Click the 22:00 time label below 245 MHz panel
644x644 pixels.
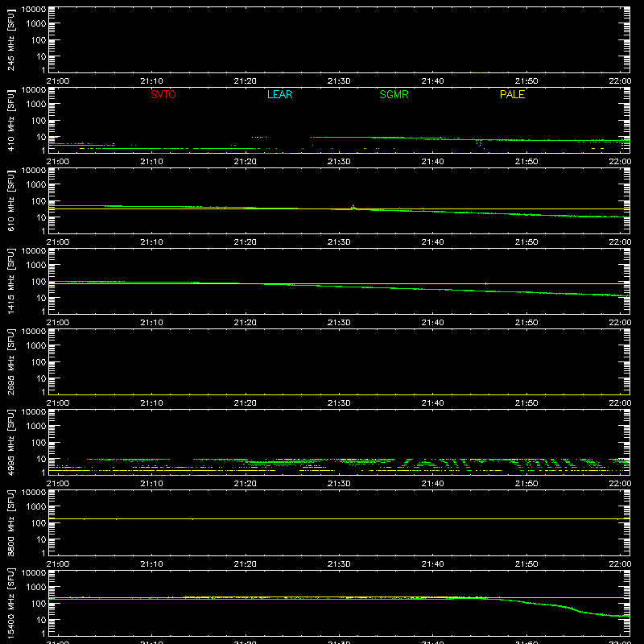620,81
